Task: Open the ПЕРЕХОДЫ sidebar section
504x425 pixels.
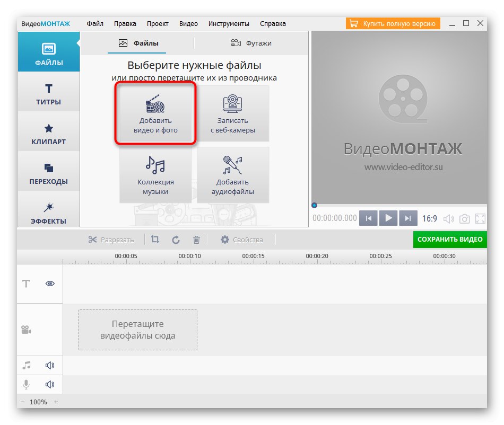Action: point(48,171)
